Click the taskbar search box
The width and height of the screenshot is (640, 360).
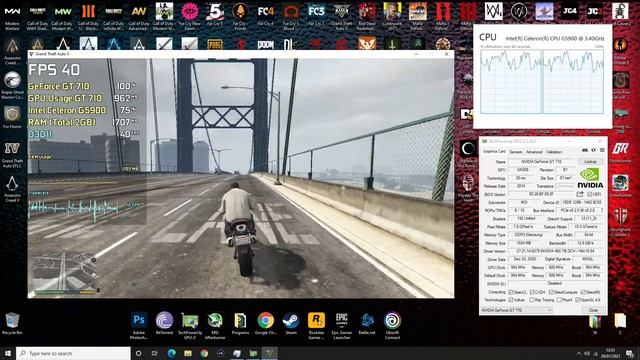pyautogui.click(x=73, y=353)
